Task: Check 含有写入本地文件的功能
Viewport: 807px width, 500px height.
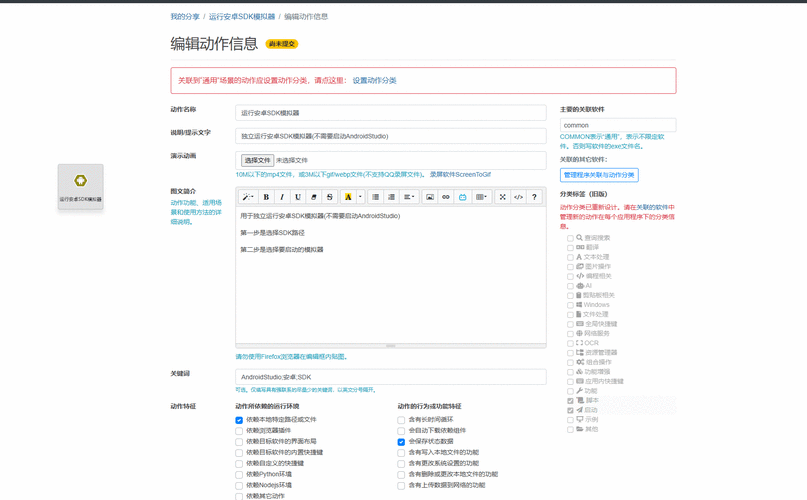Action: click(401, 453)
